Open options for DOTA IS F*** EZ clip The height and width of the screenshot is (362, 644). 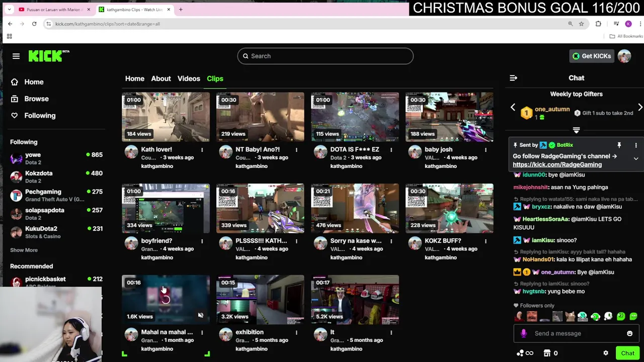click(391, 150)
